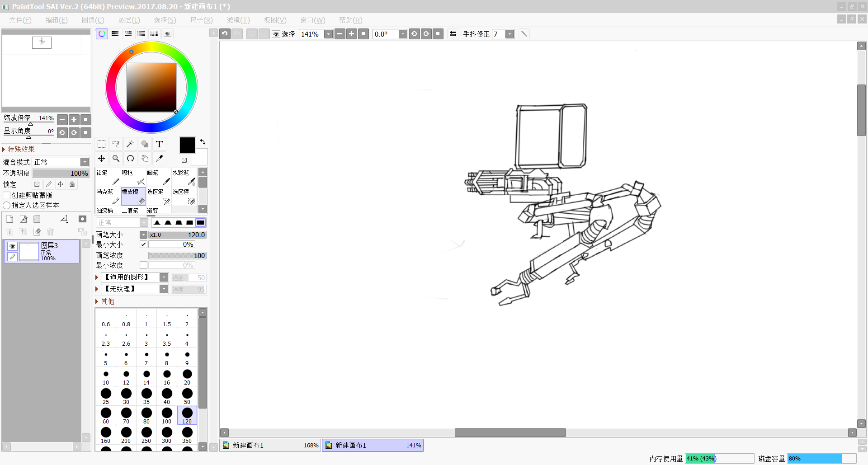Enable the 创建剪贴蒙版 checkbox
868x465 pixels.
pos(7,195)
